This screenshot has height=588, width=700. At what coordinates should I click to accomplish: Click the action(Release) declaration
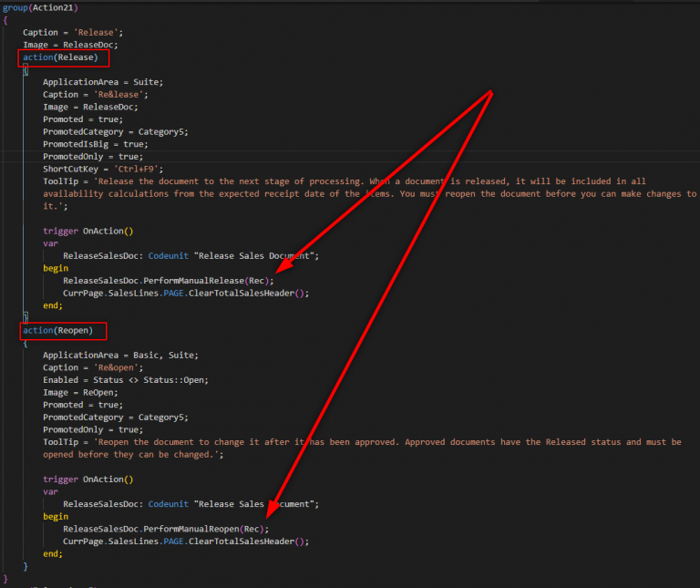click(x=60, y=57)
